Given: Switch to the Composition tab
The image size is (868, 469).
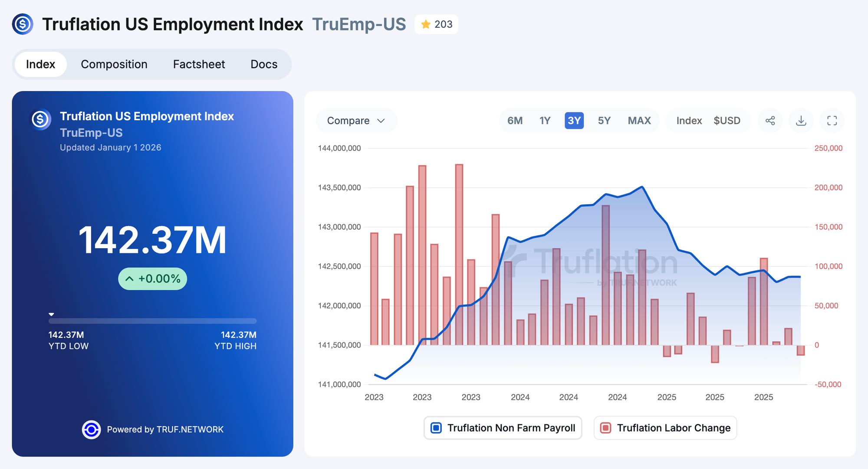Looking at the screenshot, I should coord(114,64).
